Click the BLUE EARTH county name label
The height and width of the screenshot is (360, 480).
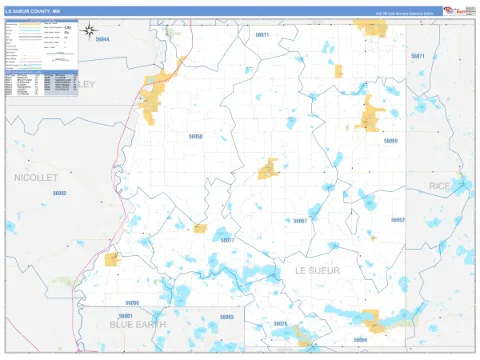[138, 324]
